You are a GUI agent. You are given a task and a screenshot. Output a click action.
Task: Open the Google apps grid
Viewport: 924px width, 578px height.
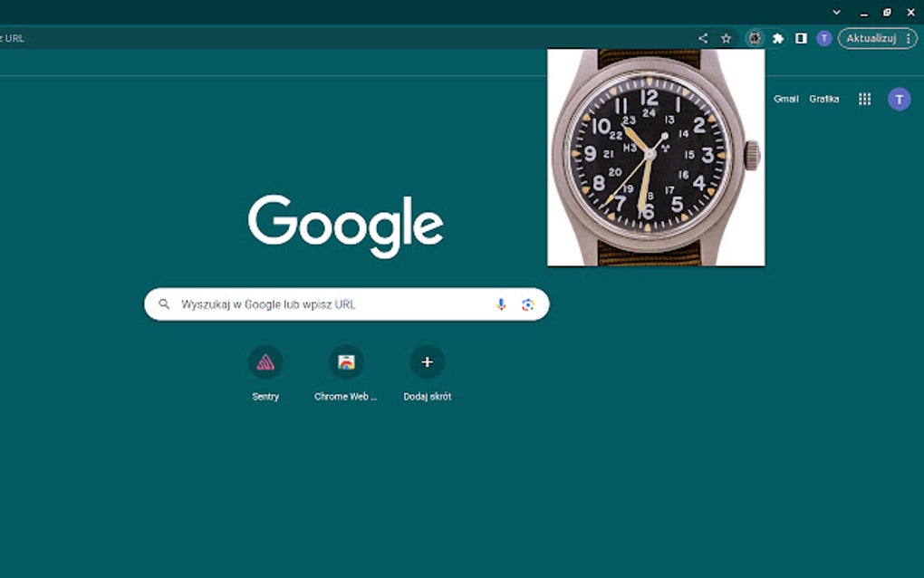pyautogui.click(x=864, y=99)
